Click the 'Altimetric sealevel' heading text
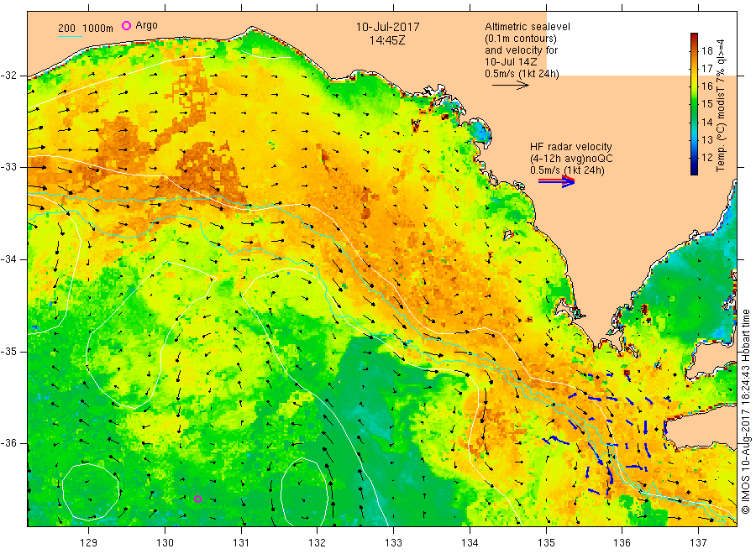 528,27
